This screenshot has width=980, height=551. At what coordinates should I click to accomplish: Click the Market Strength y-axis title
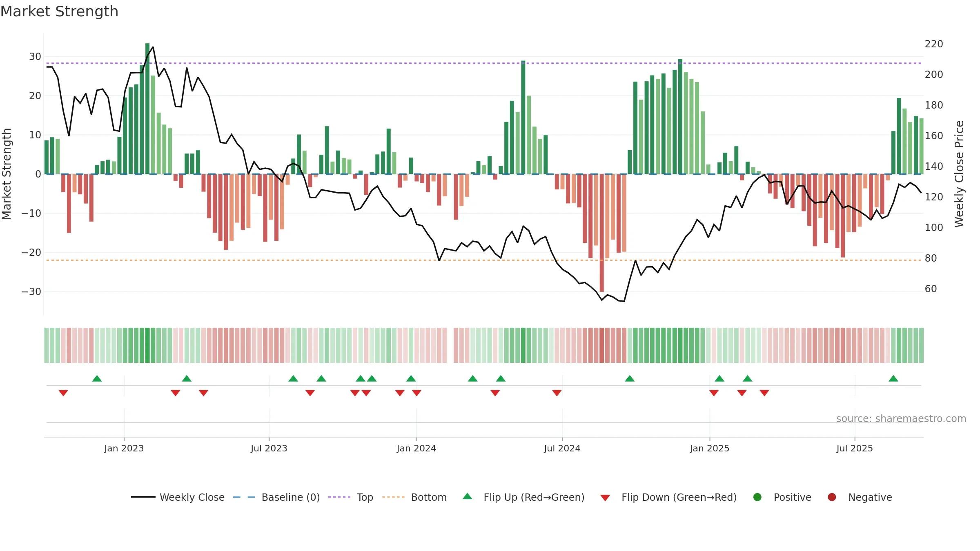point(7,174)
